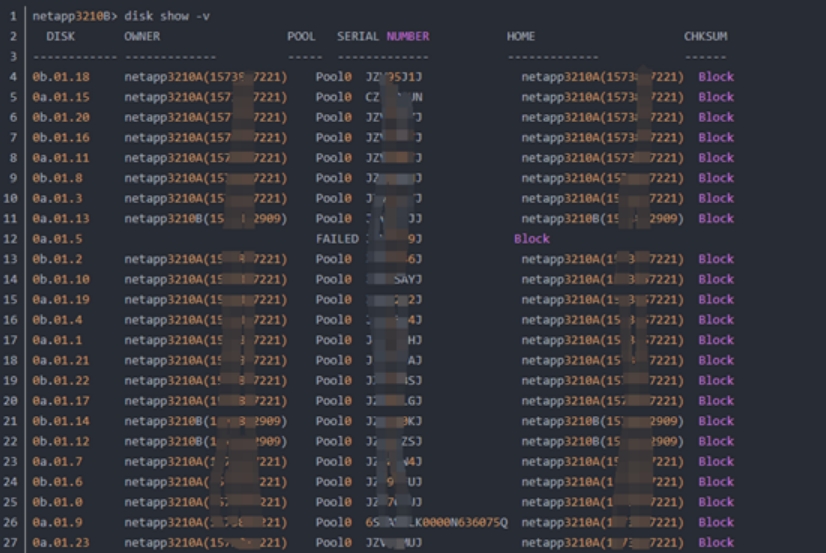826x553 pixels.
Task: Click line number 3 beside the dashed separator
Action: coord(13,57)
